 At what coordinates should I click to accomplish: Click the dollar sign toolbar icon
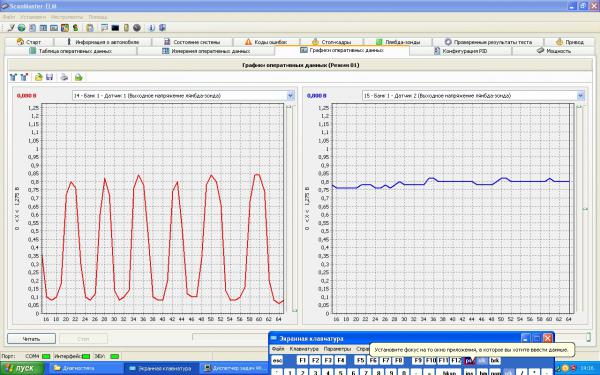click(x=75, y=28)
